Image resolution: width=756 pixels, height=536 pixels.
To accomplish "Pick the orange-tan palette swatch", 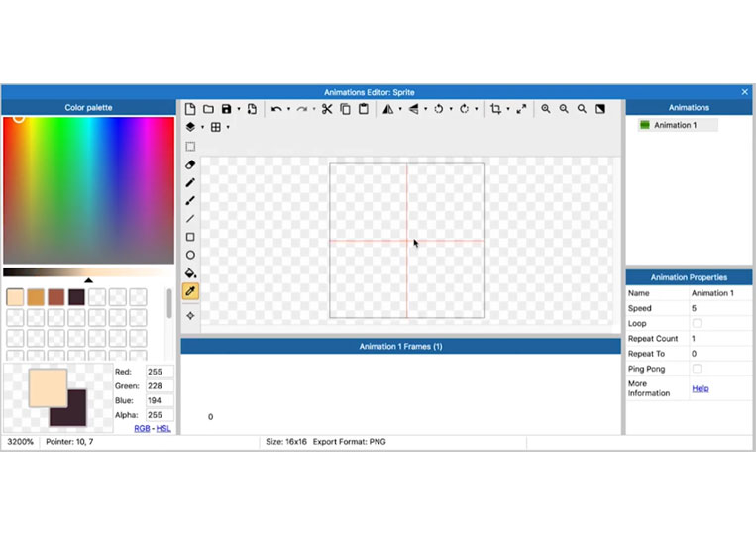I will [36, 297].
